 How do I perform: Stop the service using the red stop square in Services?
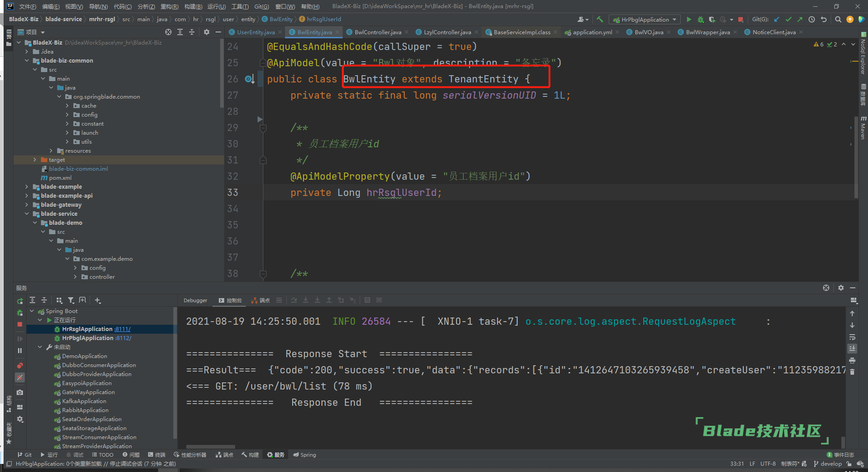point(20,324)
